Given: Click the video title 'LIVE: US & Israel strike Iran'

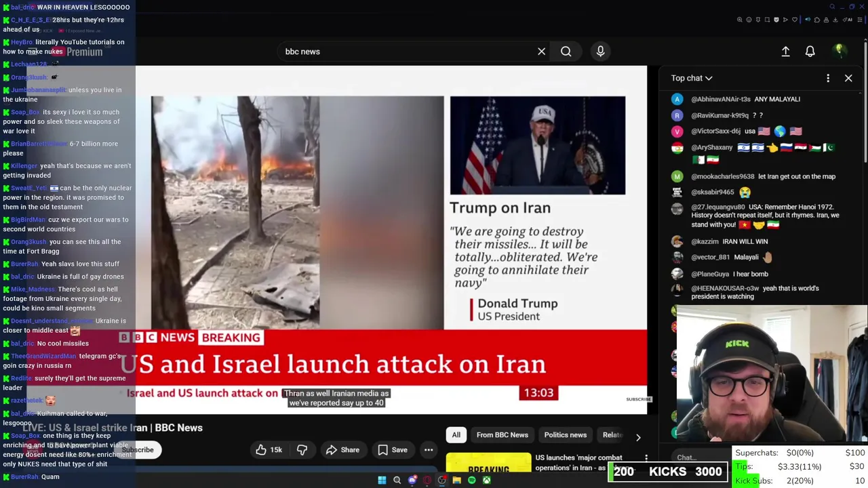Looking at the screenshot, I should click(x=113, y=428).
